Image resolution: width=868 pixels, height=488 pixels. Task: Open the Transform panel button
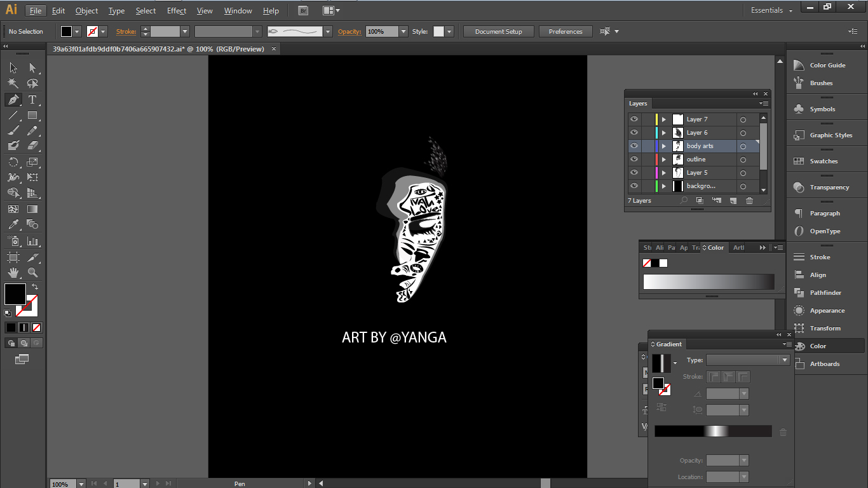coord(825,329)
